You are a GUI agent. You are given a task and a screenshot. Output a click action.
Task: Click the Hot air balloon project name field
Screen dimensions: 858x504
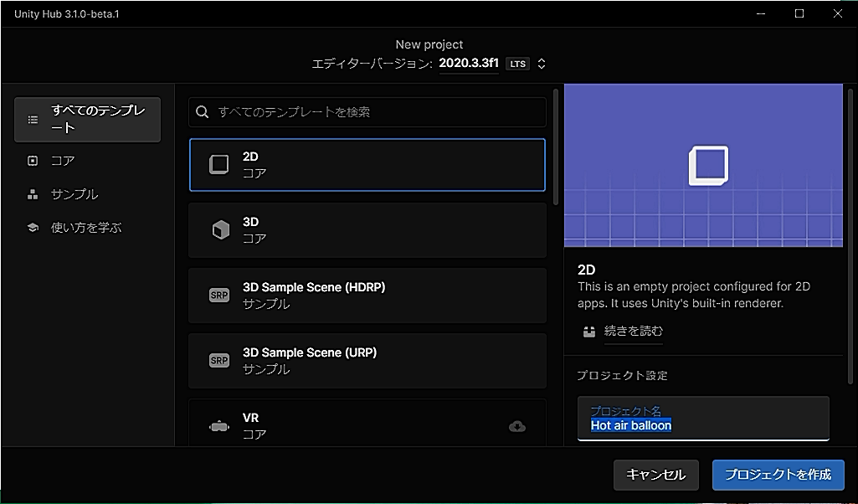coord(703,424)
